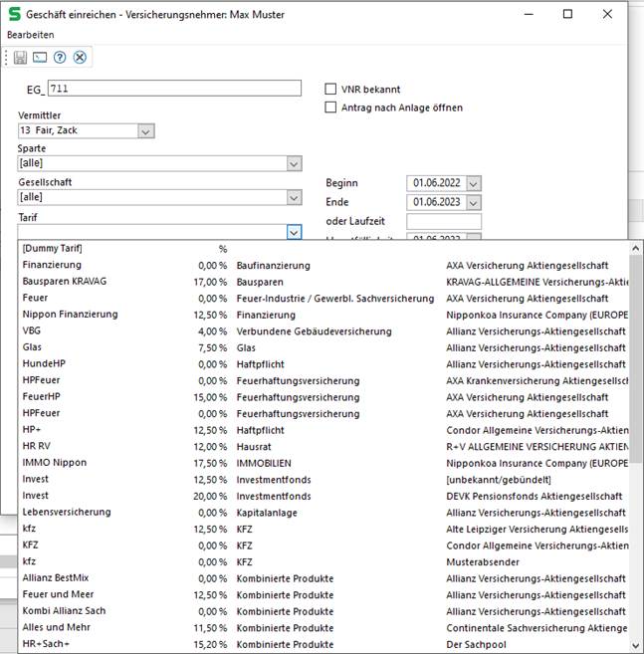Open the Bearbeiten menu
The image size is (644, 654).
pos(31,35)
